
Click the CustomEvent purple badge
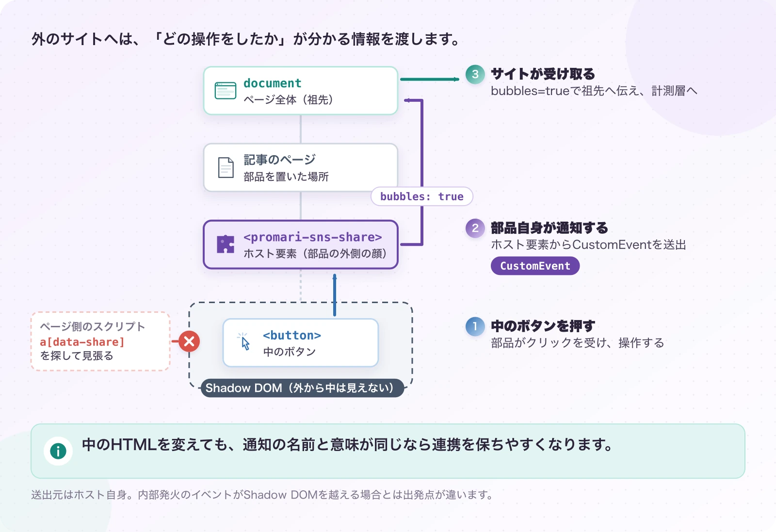tap(535, 266)
